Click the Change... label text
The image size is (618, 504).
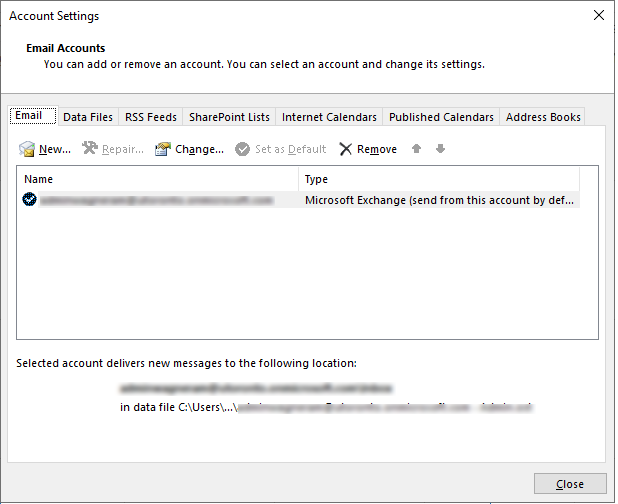click(199, 149)
